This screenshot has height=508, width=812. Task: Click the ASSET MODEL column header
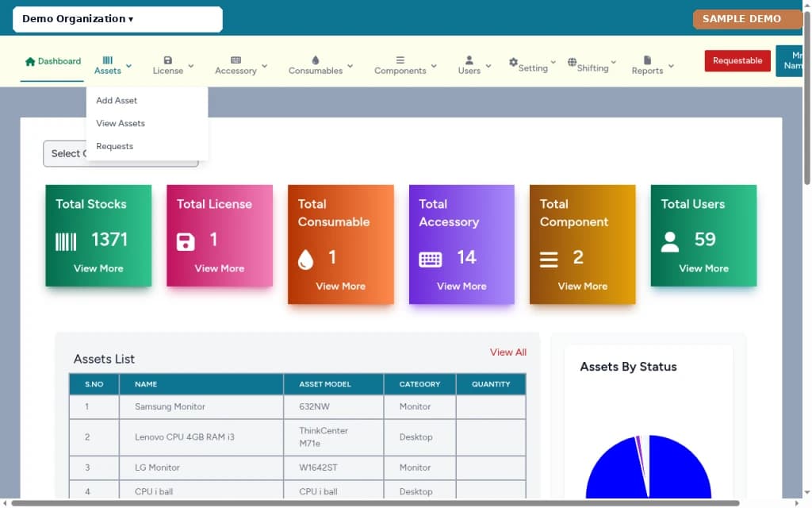334,384
